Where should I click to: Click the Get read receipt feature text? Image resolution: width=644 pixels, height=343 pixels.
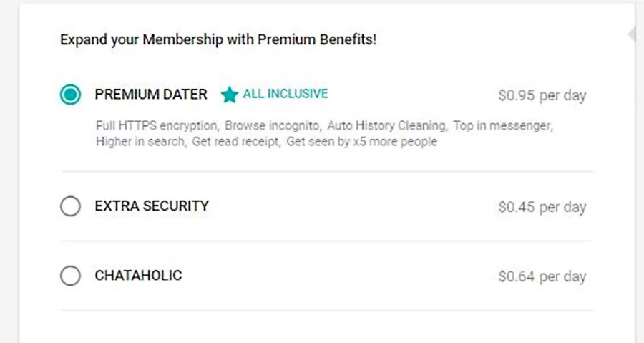[x=234, y=142]
